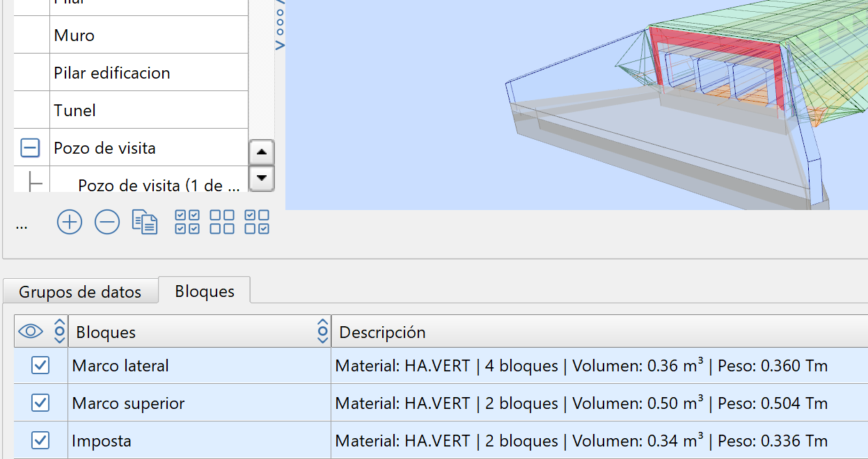
Task: Click the select all checkboxes icon
Action: 187,223
